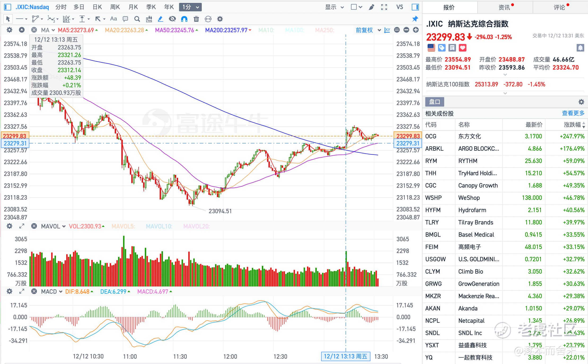
Task: Open the VS comparison tool
Action: click(400, 7)
